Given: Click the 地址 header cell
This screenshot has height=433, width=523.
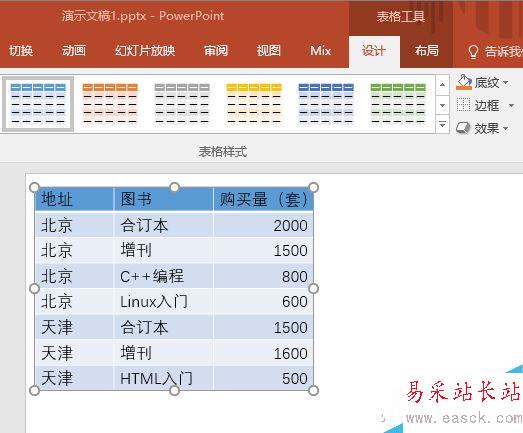Looking at the screenshot, I should click(74, 199).
